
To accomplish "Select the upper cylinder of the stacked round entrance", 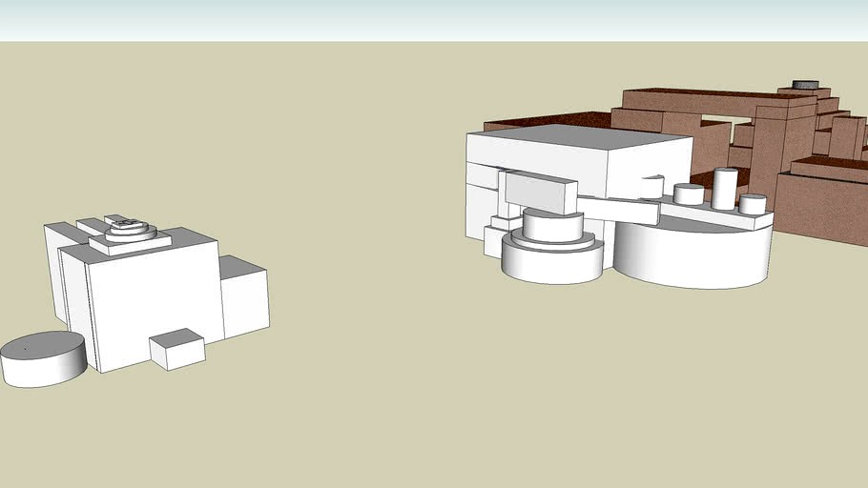I will [553, 225].
